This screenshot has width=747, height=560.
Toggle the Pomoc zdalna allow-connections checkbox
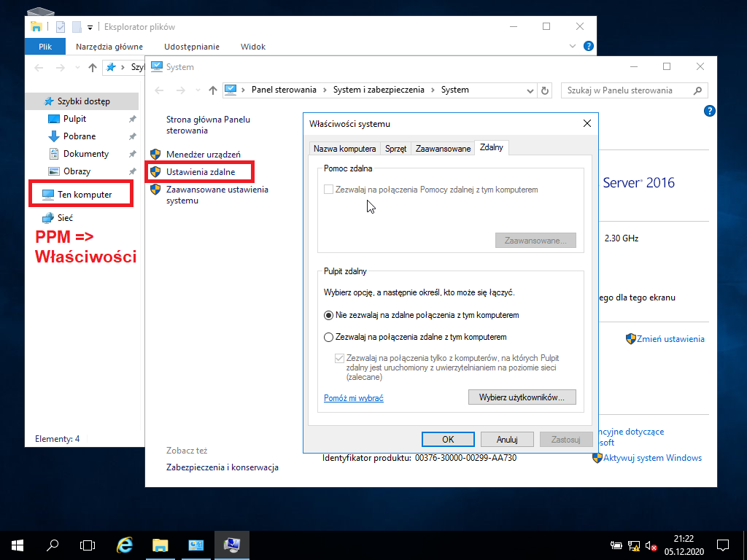(328, 190)
